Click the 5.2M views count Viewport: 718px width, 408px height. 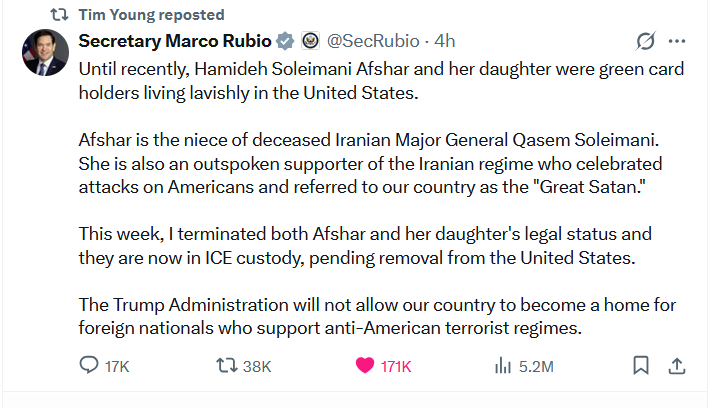536,367
